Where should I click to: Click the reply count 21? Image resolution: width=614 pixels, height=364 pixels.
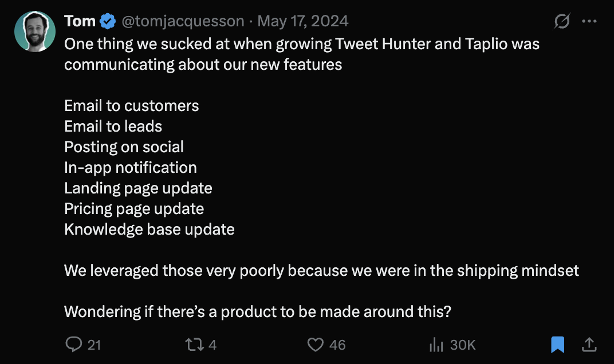[x=94, y=345]
